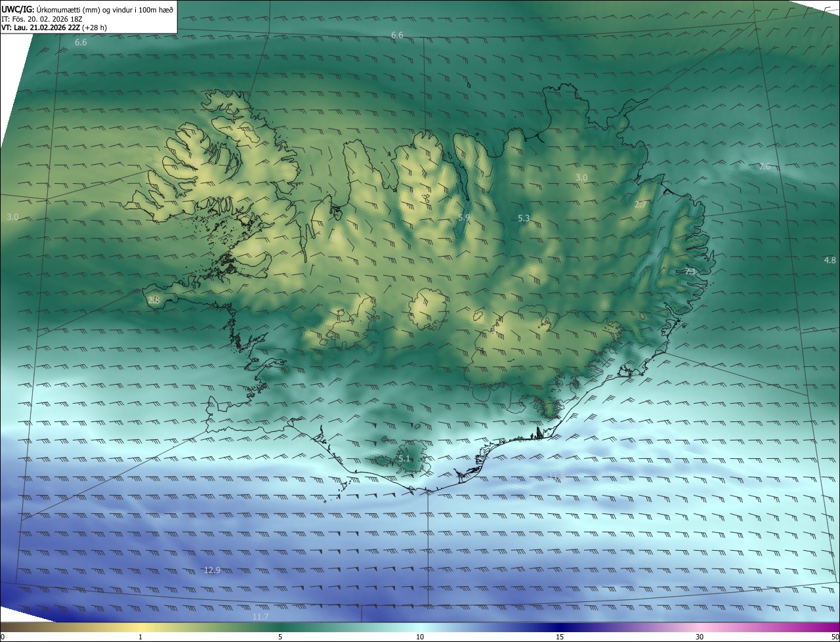Click the 2.8 value on the western peninsula
The image size is (840, 642).
[x=154, y=300]
